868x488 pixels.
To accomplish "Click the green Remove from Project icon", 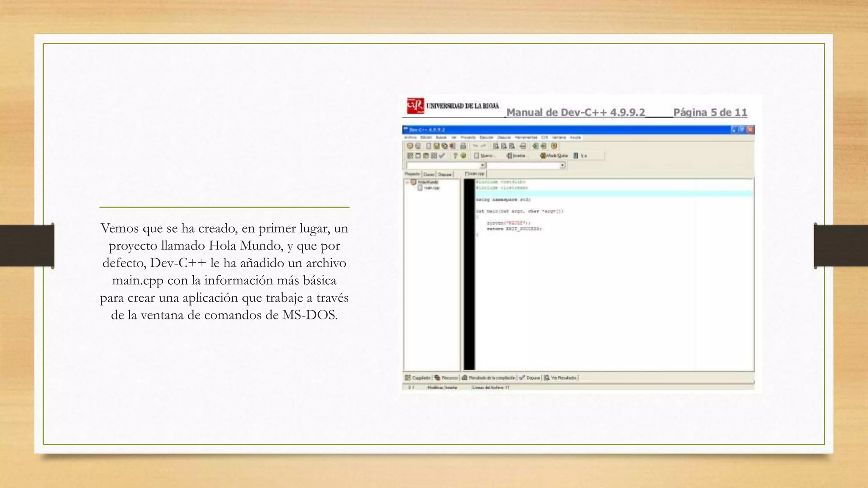I will [543, 146].
